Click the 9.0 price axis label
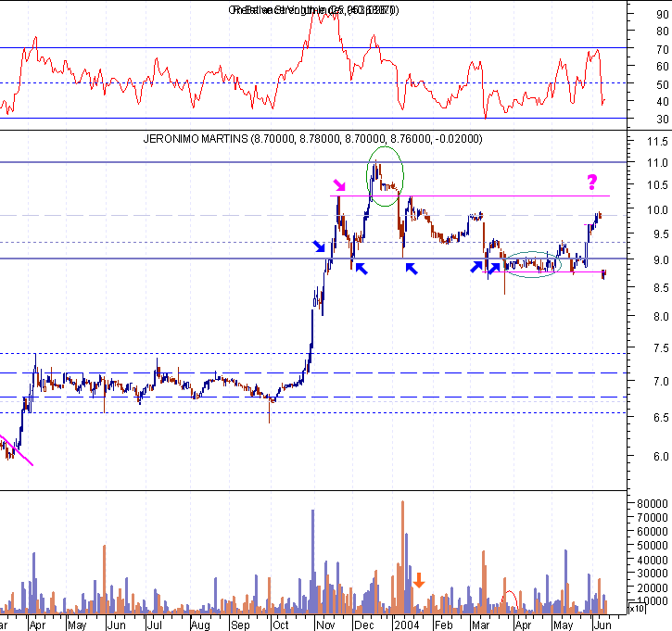 (x=661, y=260)
